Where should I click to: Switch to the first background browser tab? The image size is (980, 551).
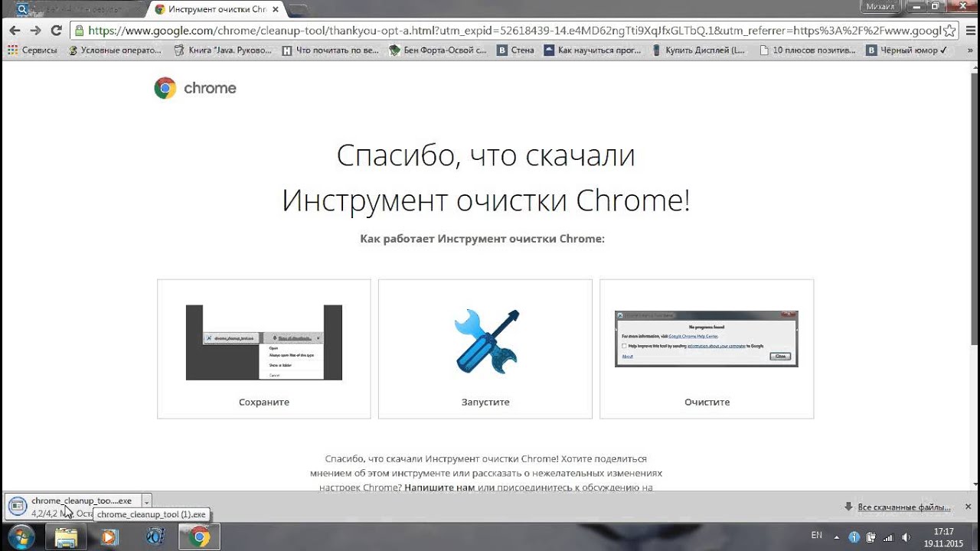(77, 9)
